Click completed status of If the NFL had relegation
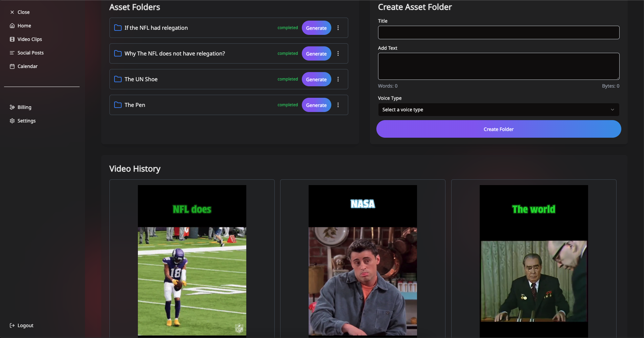The width and height of the screenshot is (644, 338). (288, 28)
